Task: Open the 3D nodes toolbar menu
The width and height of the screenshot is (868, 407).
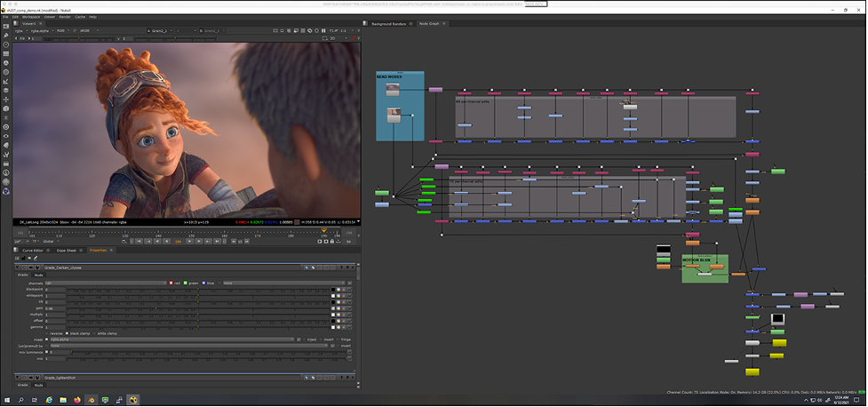Action: (6, 108)
